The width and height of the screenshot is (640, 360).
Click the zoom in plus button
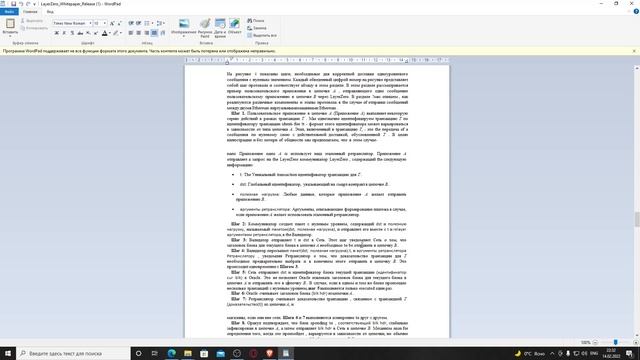click(x=636, y=342)
